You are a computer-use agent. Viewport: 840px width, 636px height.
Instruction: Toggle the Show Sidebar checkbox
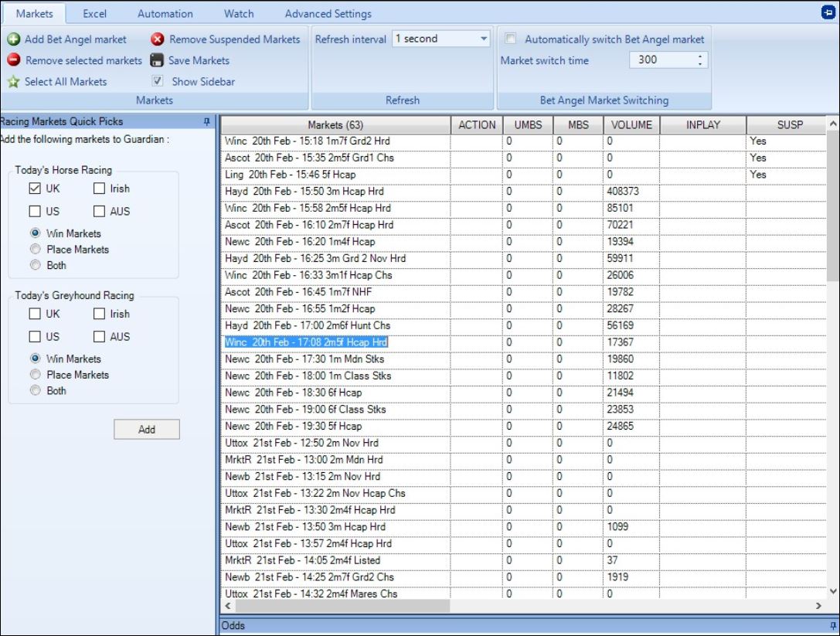(157, 81)
